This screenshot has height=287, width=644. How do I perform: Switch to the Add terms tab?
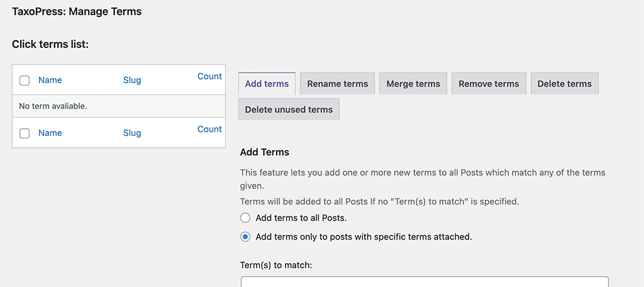[267, 84]
